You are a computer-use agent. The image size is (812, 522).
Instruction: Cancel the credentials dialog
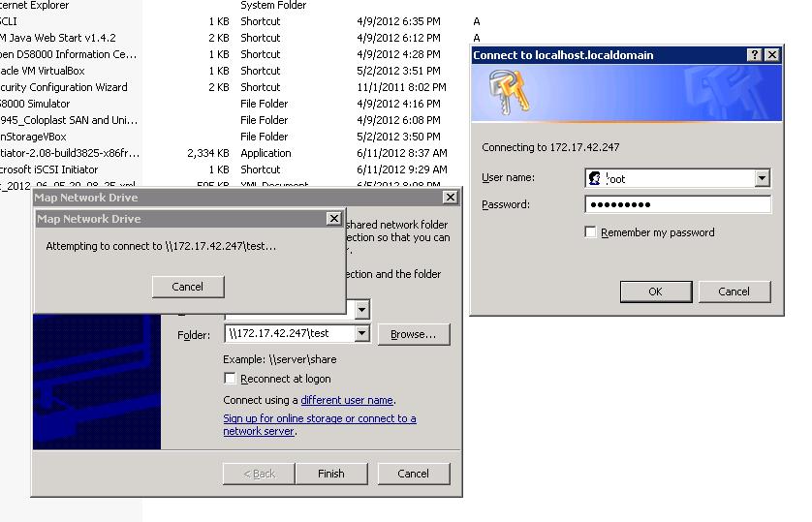point(734,292)
